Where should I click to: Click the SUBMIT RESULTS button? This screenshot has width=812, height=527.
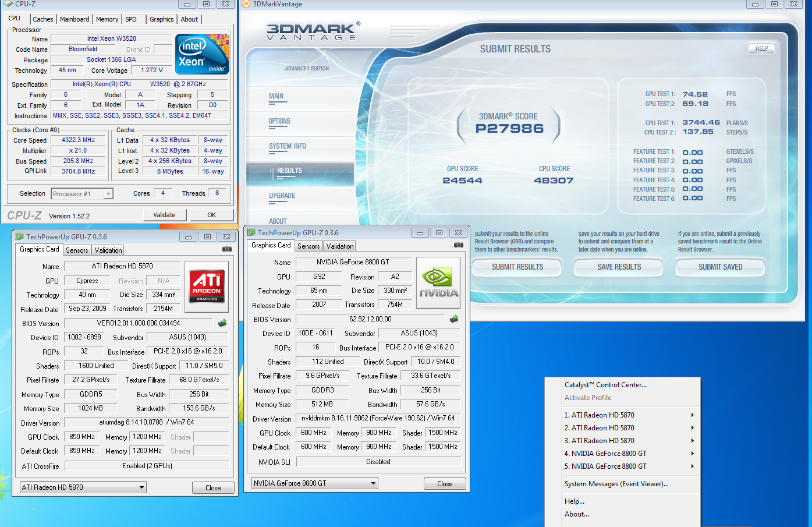click(x=517, y=267)
